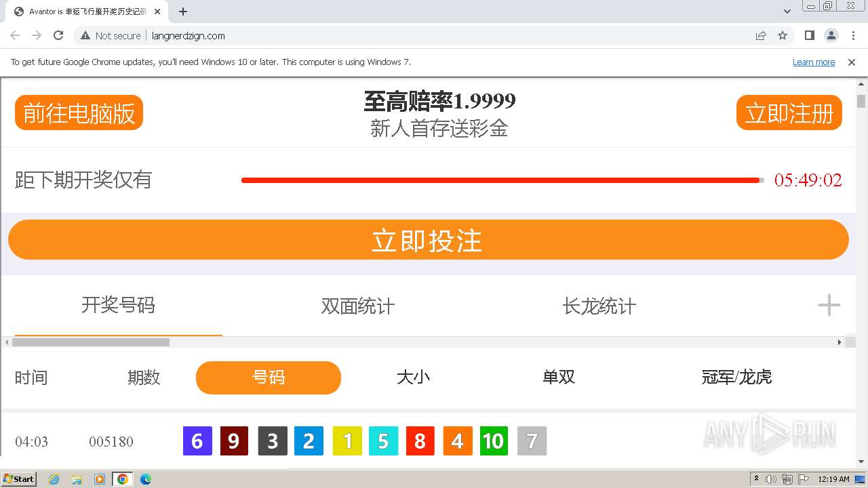Screen dimensions: 868x488
Task: Open a new browser tab
Action: click(x=183, y=12)
